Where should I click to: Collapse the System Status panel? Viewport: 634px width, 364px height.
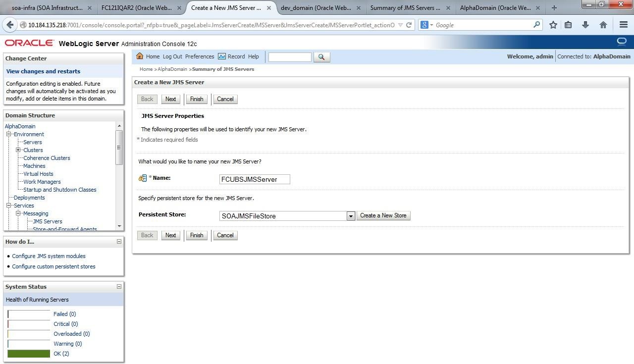click(x=119, y=286)
